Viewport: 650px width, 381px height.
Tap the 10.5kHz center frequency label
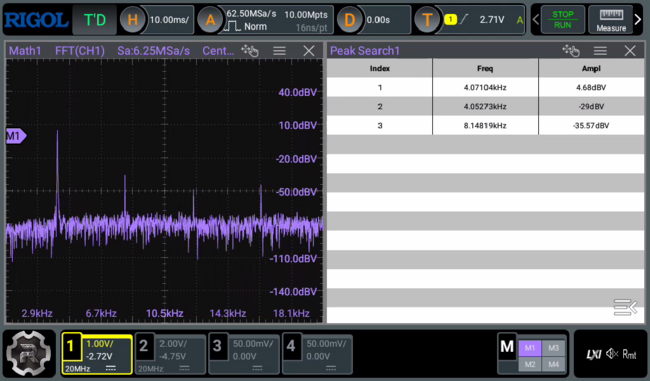(165, 313)
